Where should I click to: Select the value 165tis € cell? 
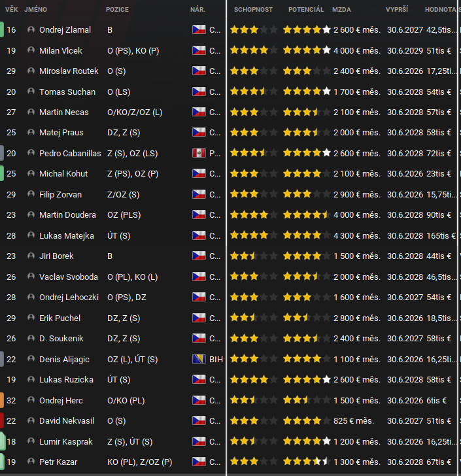tap(441, 235)
